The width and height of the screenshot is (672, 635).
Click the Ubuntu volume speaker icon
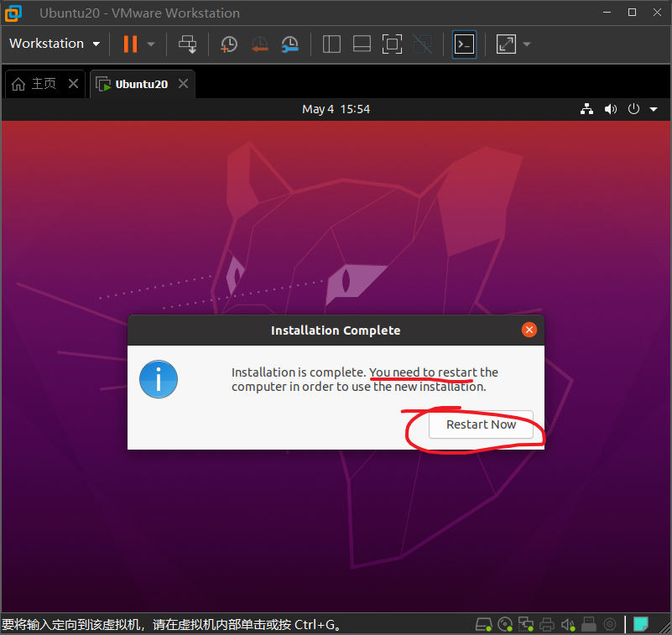pyautogui.click(x=610, y=109)
